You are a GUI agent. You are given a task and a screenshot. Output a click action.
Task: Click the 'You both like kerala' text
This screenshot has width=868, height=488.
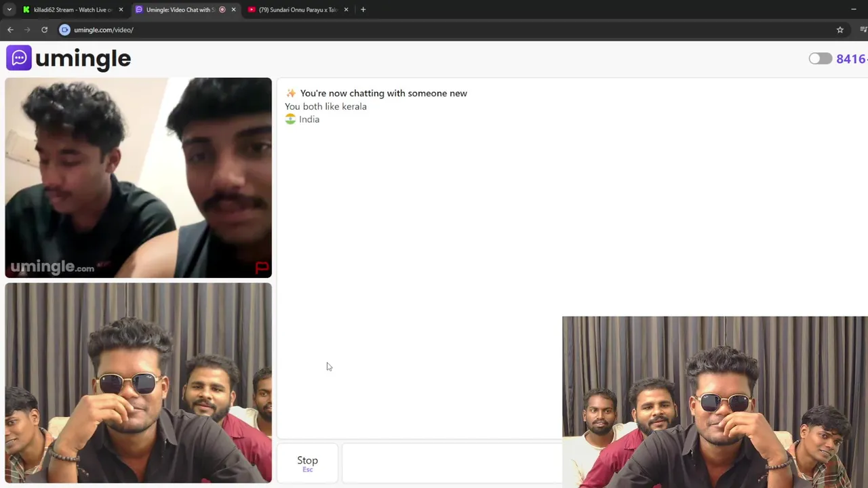pos(325,106)
